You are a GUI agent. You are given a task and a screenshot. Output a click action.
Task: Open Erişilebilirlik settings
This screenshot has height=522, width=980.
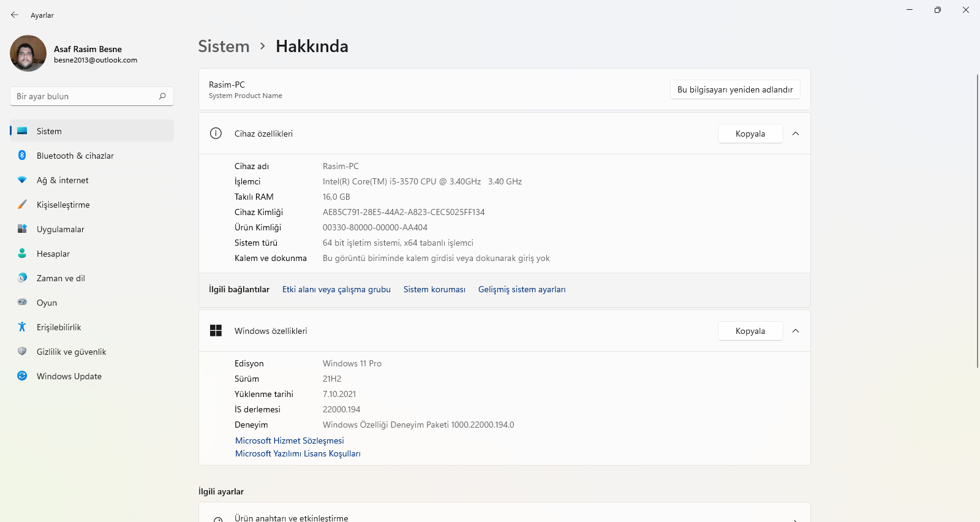click(x=92, y=327)
